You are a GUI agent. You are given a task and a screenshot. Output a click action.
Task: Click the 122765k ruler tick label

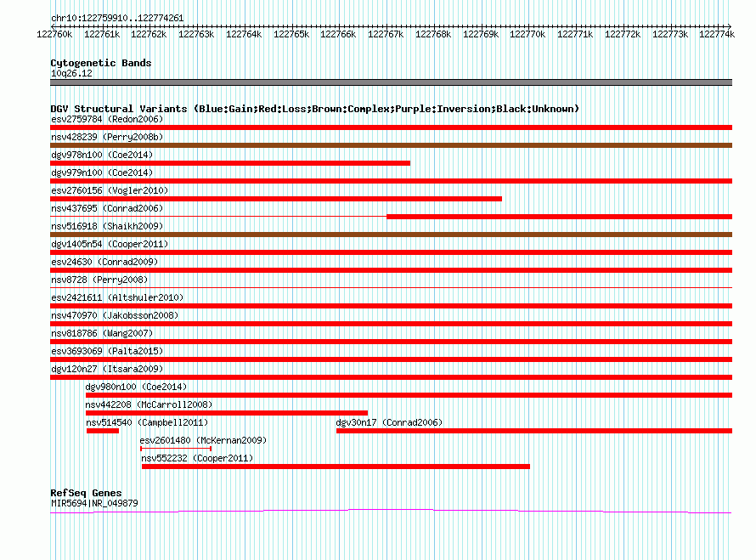click(291, 34)
